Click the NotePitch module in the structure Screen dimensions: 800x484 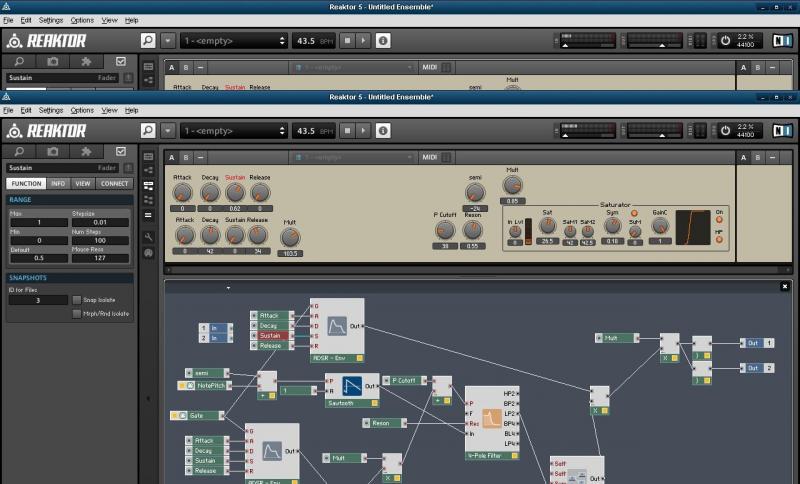coord(205,386)
